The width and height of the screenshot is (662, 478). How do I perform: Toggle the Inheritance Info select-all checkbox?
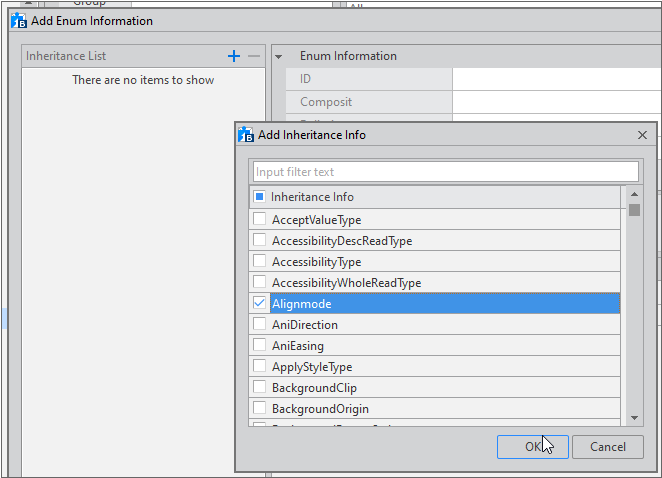pos(260,197)
